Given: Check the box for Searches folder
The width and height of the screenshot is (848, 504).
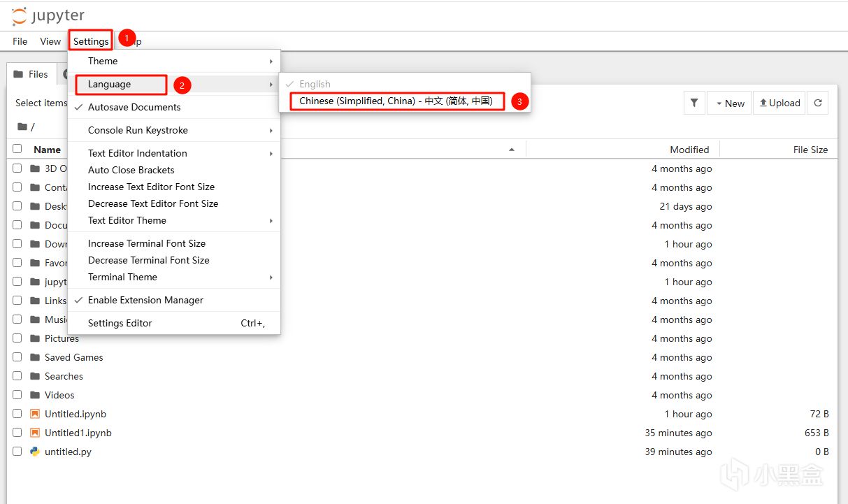Looking at the screenshot, I should [17, 376].
